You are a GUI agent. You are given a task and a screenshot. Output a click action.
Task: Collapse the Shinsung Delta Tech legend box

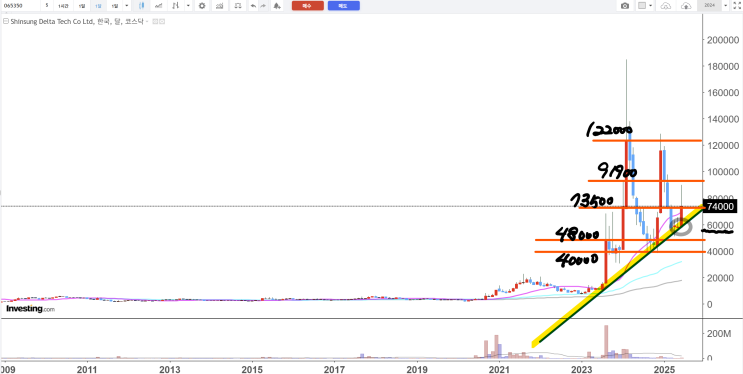(x=6, y=21)
